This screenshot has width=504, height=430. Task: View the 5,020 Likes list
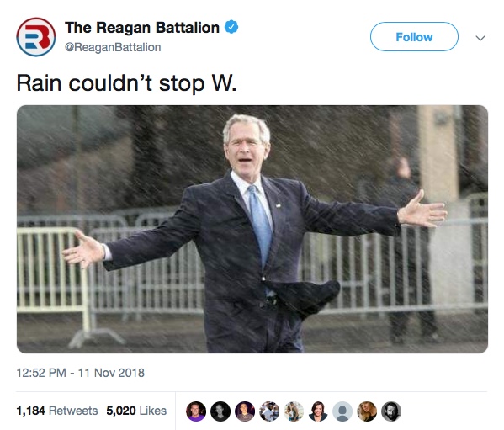136,411
